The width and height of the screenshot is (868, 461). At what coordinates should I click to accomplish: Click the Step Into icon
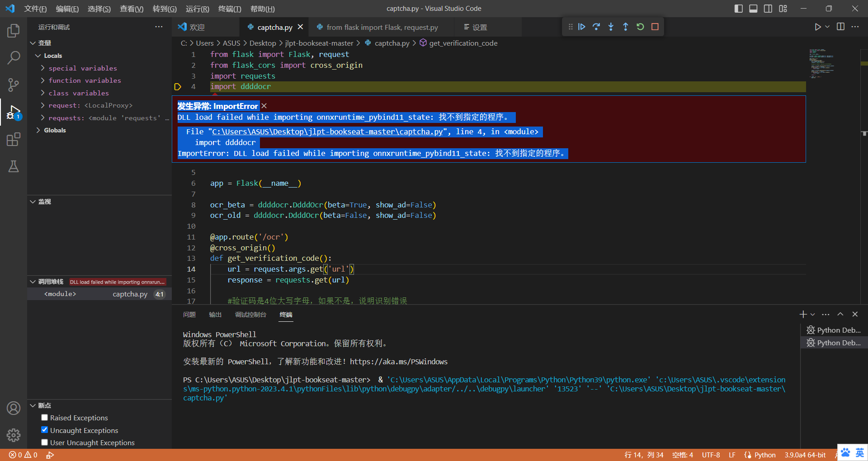pos(611,27)
